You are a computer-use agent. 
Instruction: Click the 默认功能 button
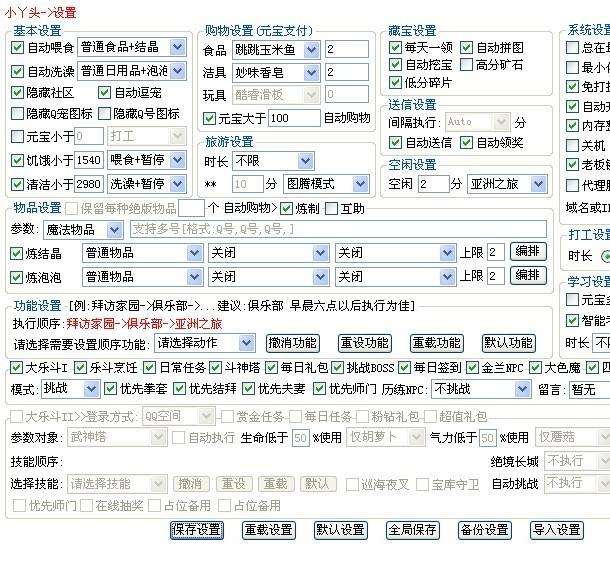click(x=508, y=343)
